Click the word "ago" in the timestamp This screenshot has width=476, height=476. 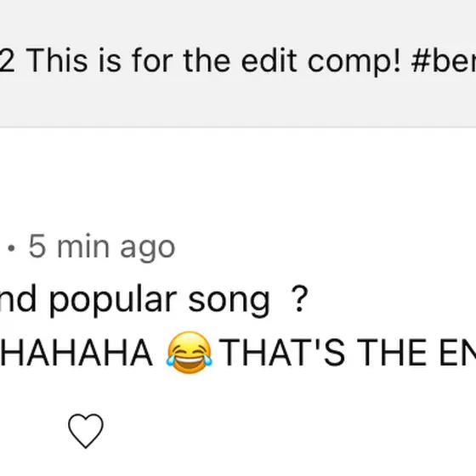[148, 250]
